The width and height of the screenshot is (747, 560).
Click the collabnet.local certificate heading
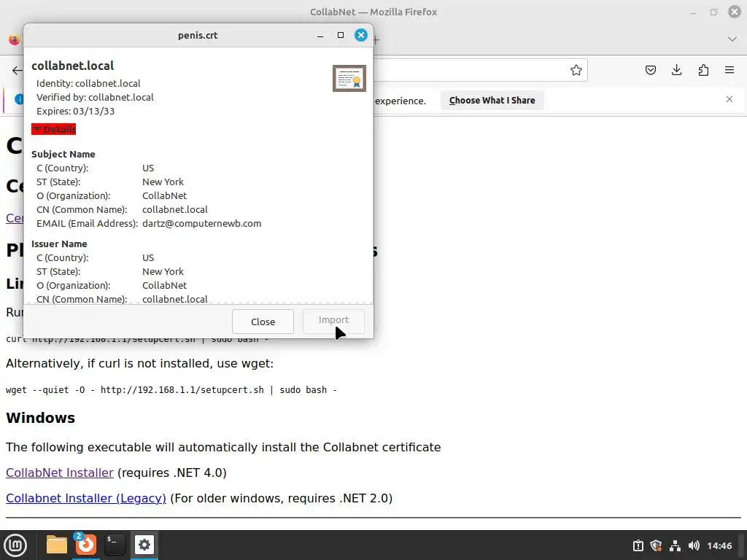tap(73, 66)
